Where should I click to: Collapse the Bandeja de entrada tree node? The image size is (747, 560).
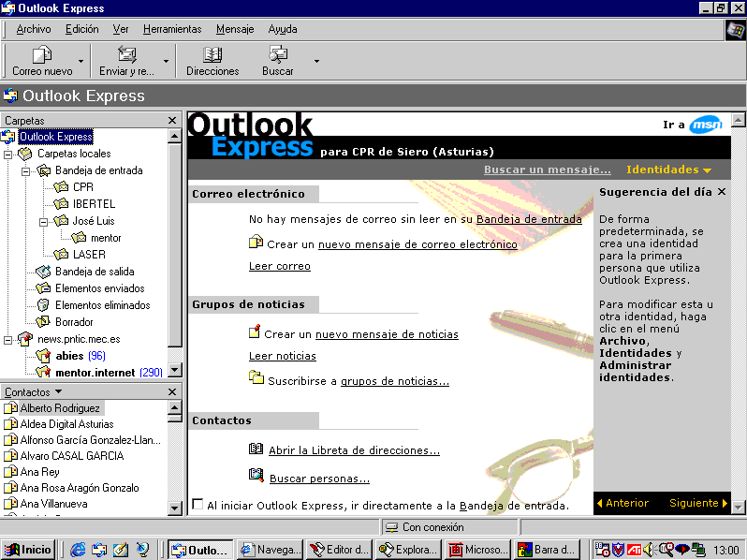pos(25,171)
